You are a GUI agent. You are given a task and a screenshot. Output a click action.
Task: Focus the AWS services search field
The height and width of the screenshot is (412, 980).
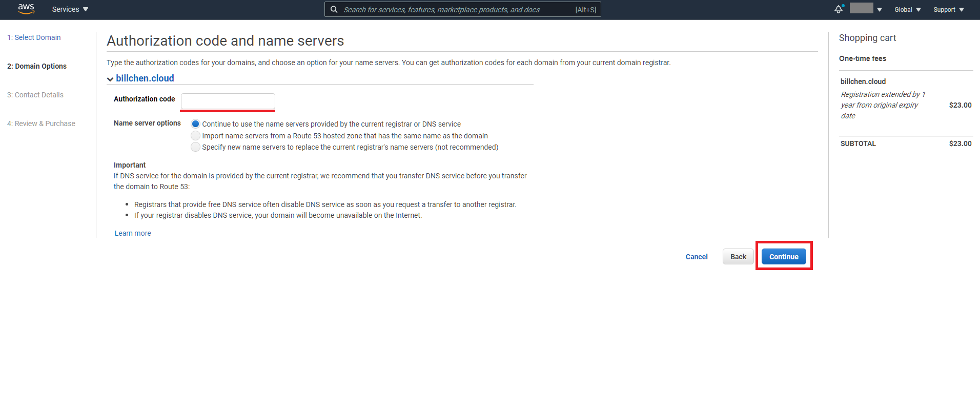(462, 9)
